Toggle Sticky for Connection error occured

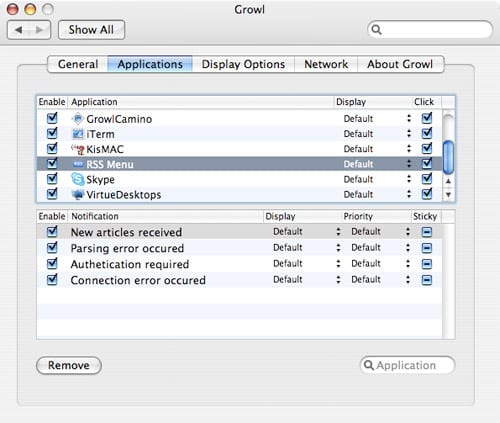pos(427,280)
